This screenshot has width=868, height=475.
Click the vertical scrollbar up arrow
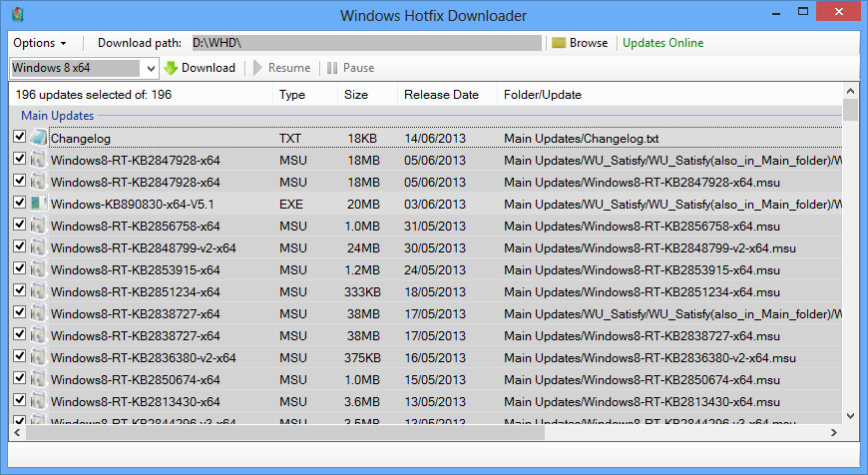click(850, 91)
